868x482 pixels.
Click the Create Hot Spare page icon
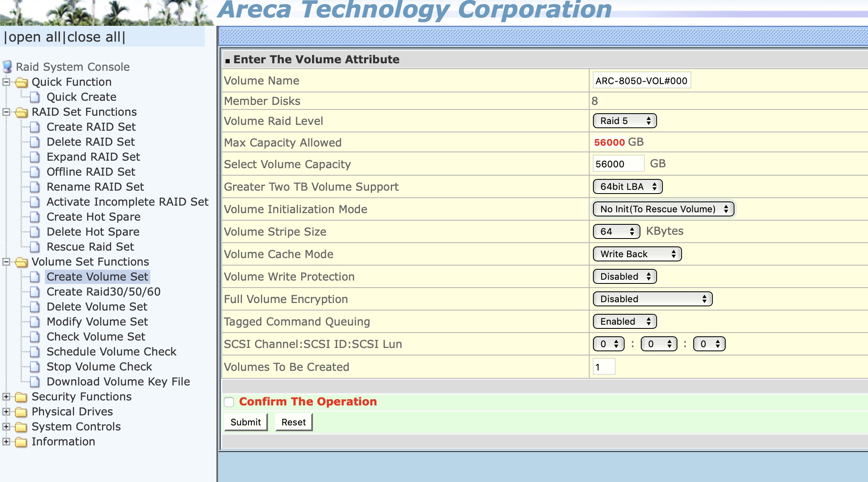35,217
